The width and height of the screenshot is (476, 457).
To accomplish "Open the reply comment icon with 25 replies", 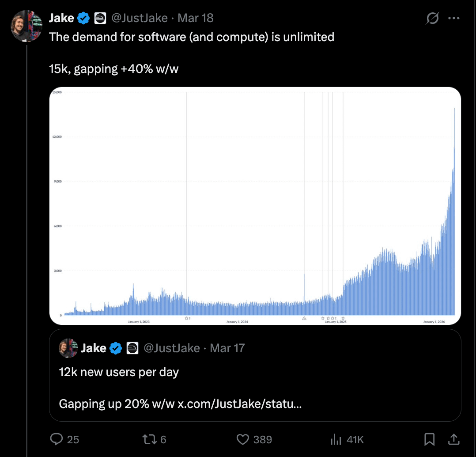I will [57, 439].
